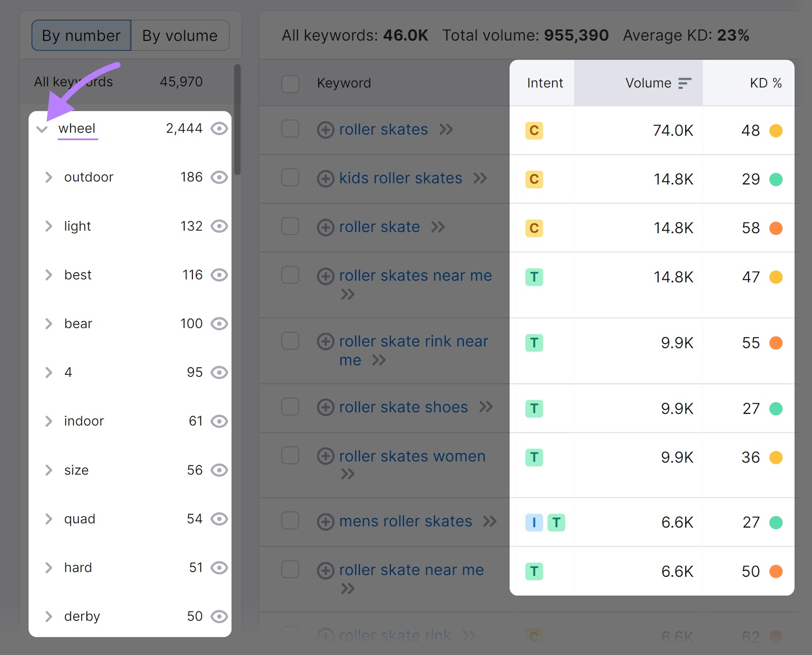Click the "All keywords" entry

pyautogui.click(x=73, y=81)
